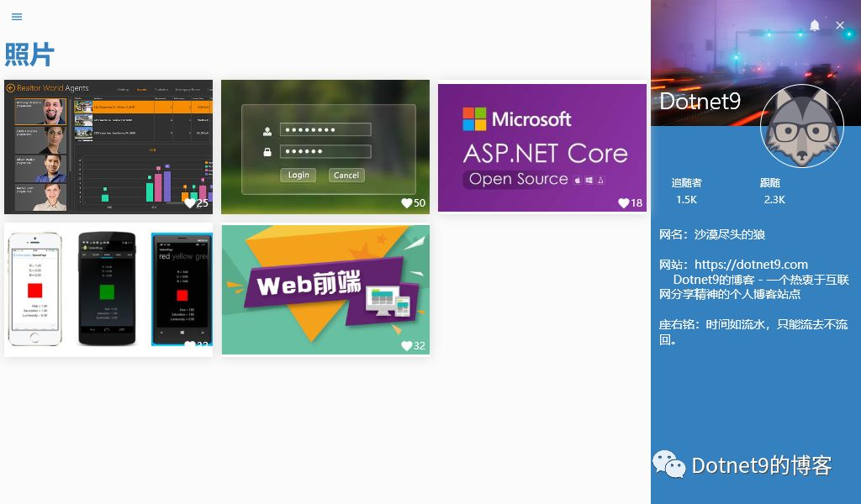This screenshot has width=861, height=504.
Task: Open the Microsoft ASP.NET Core thumbnail
Action: pyautogui.click(x=542, y=148)
